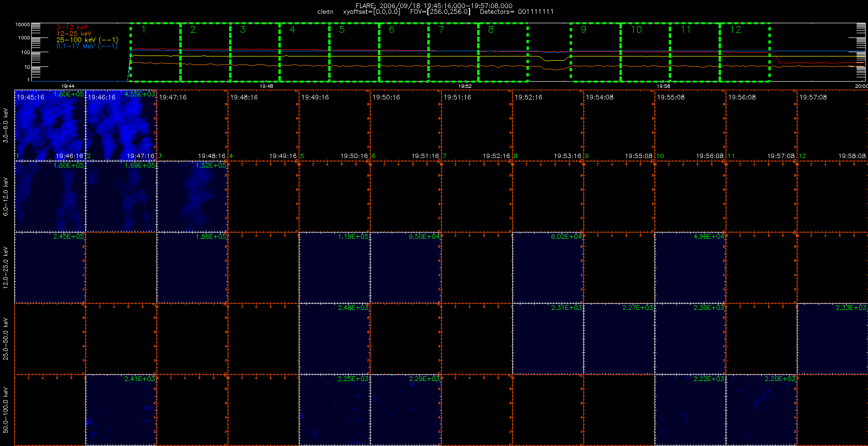Open the 3.0-6.0 keV image labeled 4.55E+03
This screenshot has height=446, width=868.
point(121,125)
